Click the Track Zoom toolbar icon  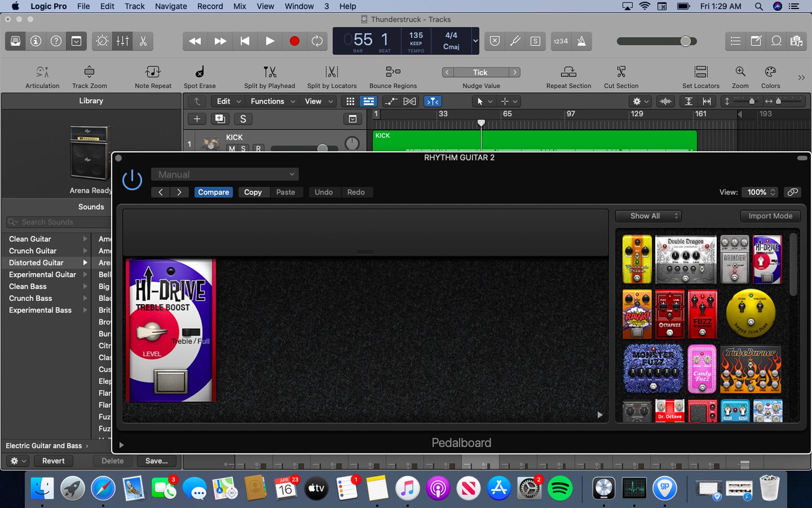(x=89, y=72)
